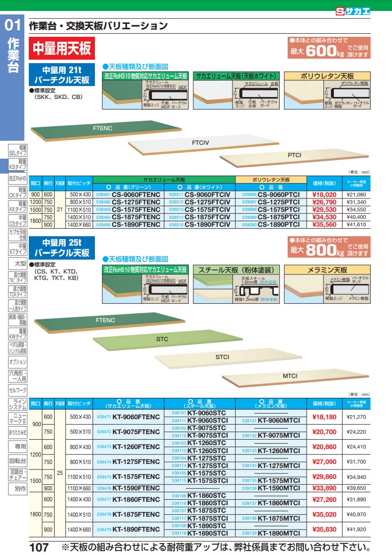Click the price ¥35,560
Screen dimensions: 392x555
tap(324, 224)
